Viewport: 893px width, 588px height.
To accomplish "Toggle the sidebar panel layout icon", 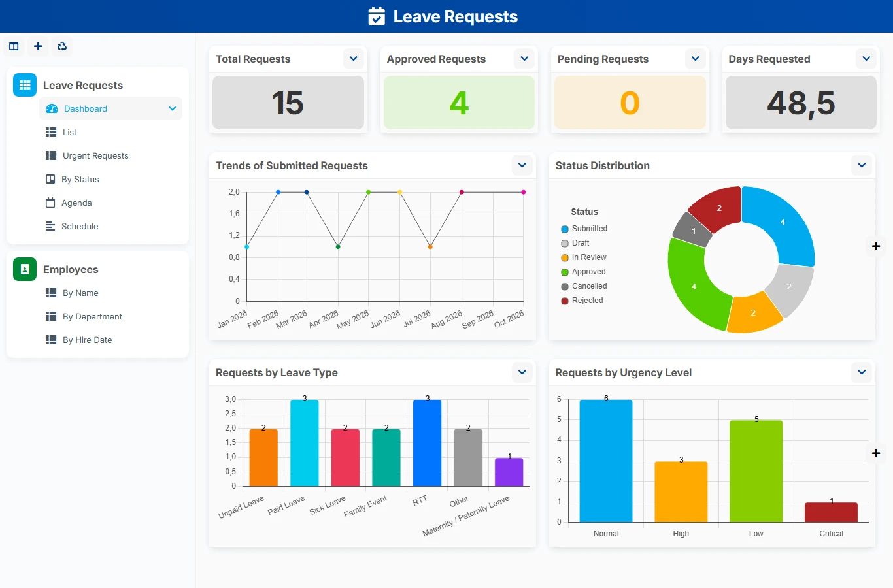I will (14, 46).
